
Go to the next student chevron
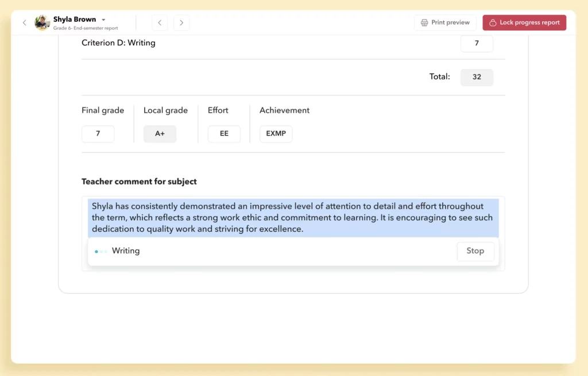coord(181,23)
